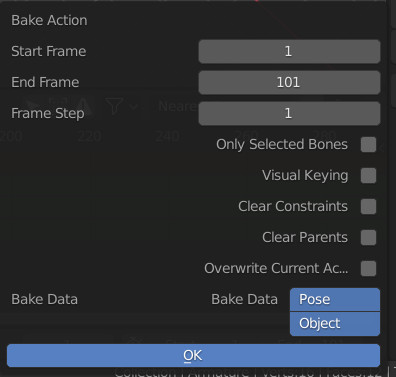The height and width of the screenshot is (377, 396).
Task: Confirm bake with the OK button
Action: pyautogui.click(x=193, y=355)
